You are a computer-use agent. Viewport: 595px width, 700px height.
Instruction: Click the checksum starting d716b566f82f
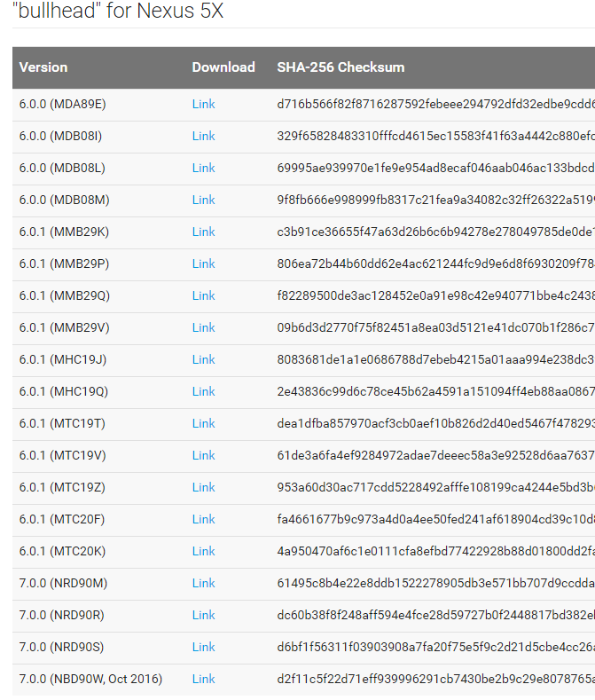pyautogui.click(x=436, y=104)
